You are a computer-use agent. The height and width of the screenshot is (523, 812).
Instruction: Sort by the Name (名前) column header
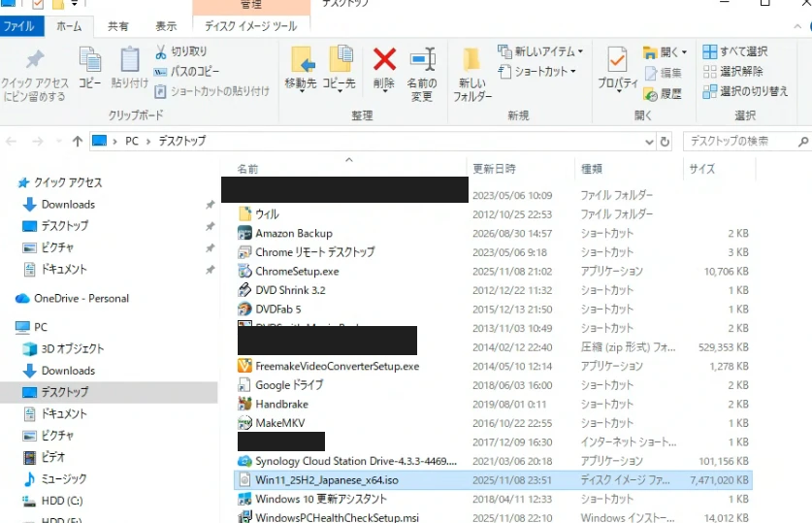pos(247,169)
